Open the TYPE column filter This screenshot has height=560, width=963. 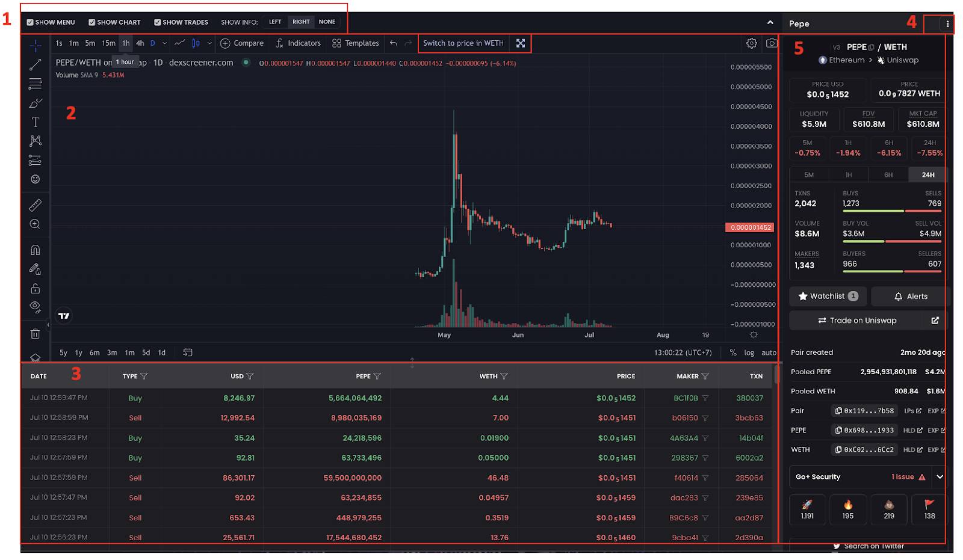(x=144, y=377)
